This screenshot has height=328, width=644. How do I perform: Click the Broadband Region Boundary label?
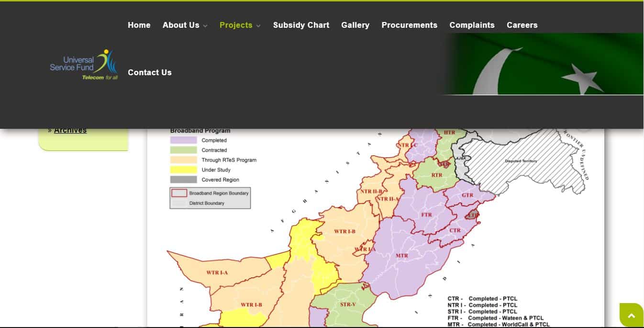click(219, 193)
